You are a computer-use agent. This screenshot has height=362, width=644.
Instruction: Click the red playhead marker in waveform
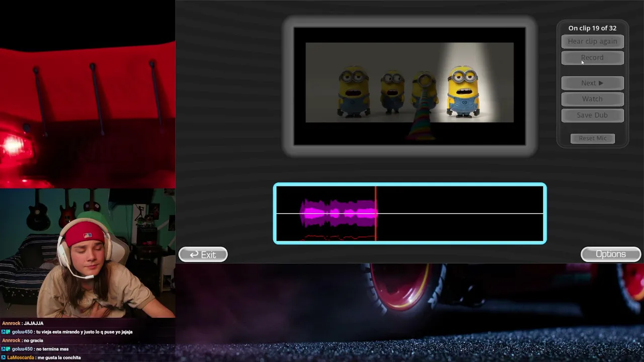click(x=375, y=213)
